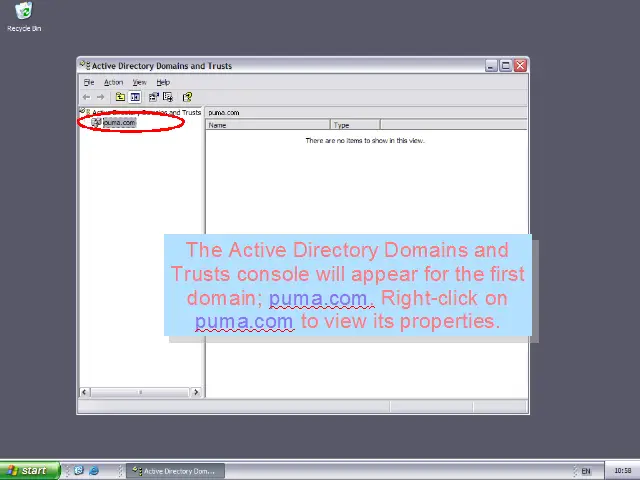Viewport: 640px width, 480px height.
Task: Maximize the Active Directory window
Action: point(505,65)
